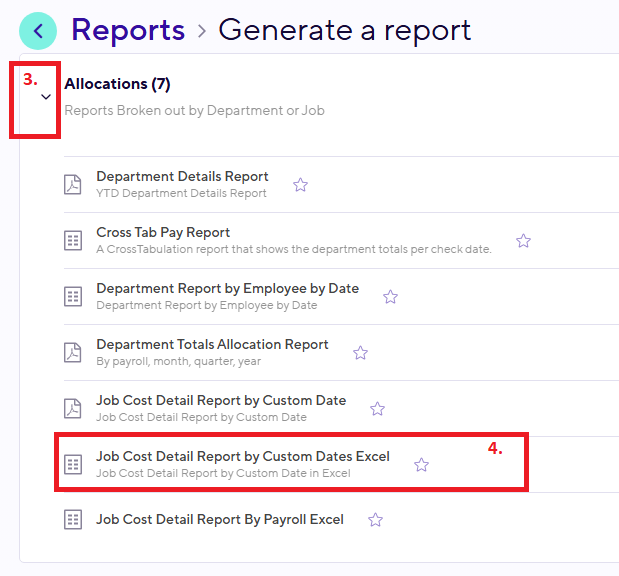Click PDF icon for Job Cost Detail by Custom Date
Image resolution: width=619 pixels, height=576 pixels.
[73, 409]
